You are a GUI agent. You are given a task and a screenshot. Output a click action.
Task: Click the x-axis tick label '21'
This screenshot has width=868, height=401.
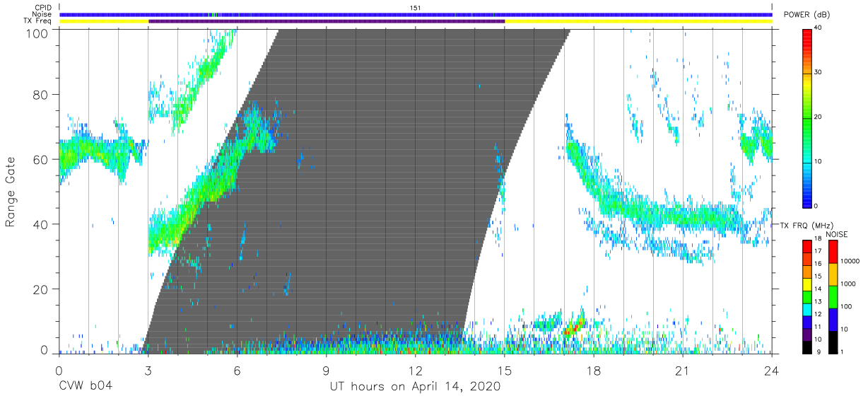pyautogui.click(x=683, y=370)
